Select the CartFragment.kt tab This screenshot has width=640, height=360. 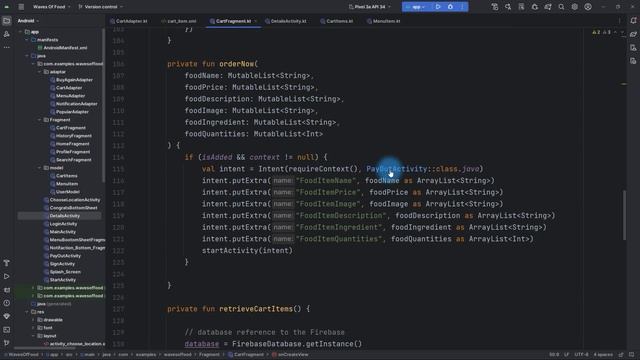click(x=233, y=21)
